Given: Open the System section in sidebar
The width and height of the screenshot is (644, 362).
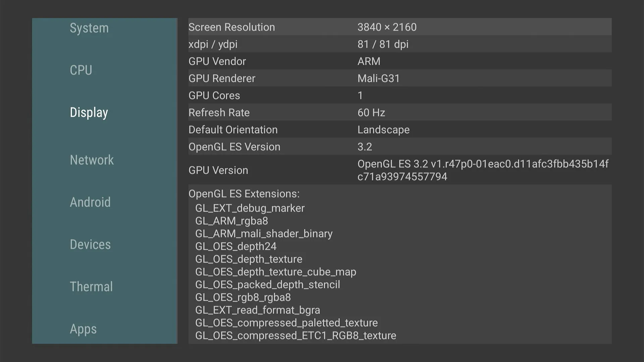Looking at the screenshot, I should tap(89, 28).
